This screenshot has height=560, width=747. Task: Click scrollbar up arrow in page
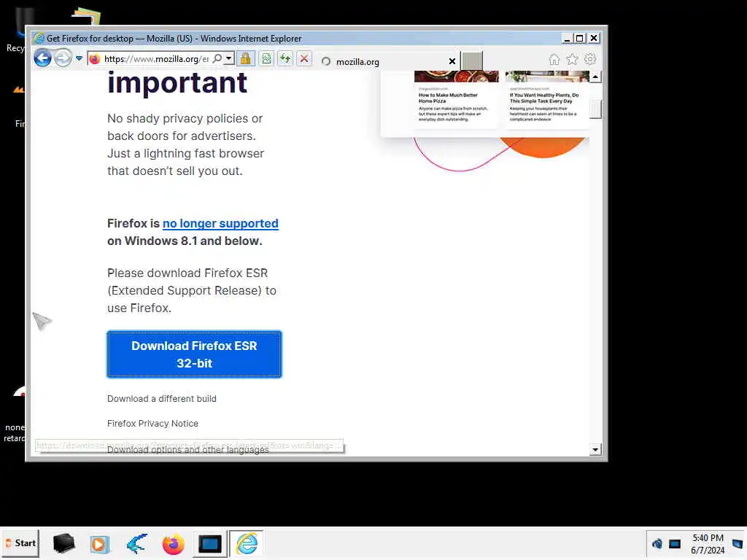pos(595,77)
